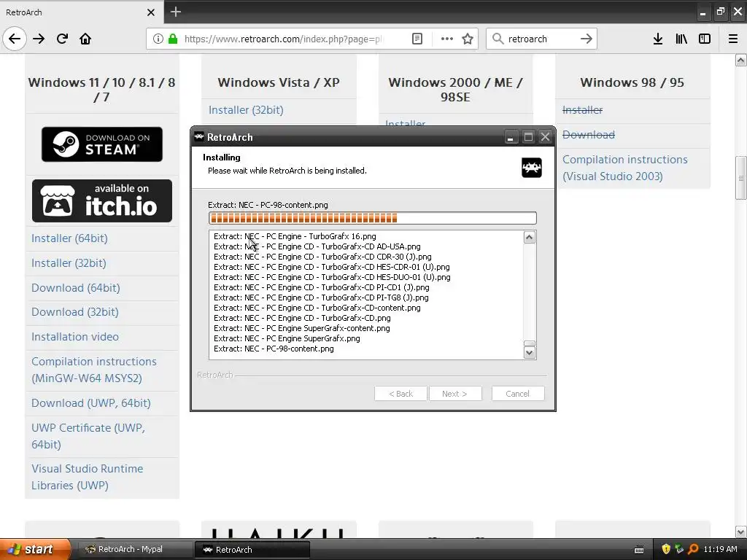
Task: Open the Windows Start menu
Action: tap(35, 549)
